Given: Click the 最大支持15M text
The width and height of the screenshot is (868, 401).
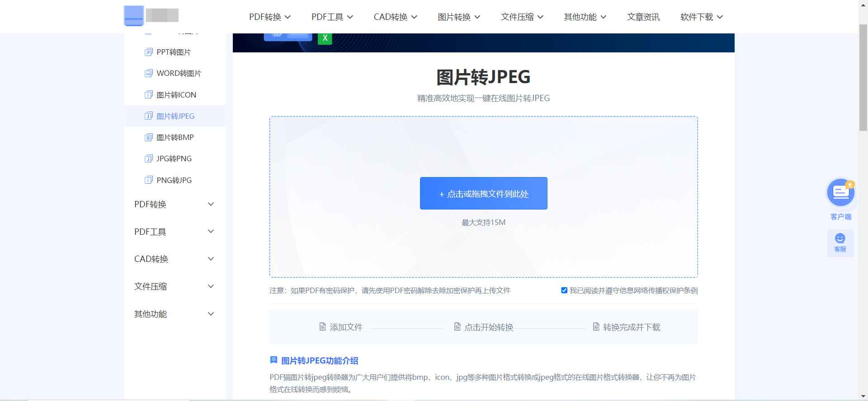Looking at the screenshot, I should point(483,222).
